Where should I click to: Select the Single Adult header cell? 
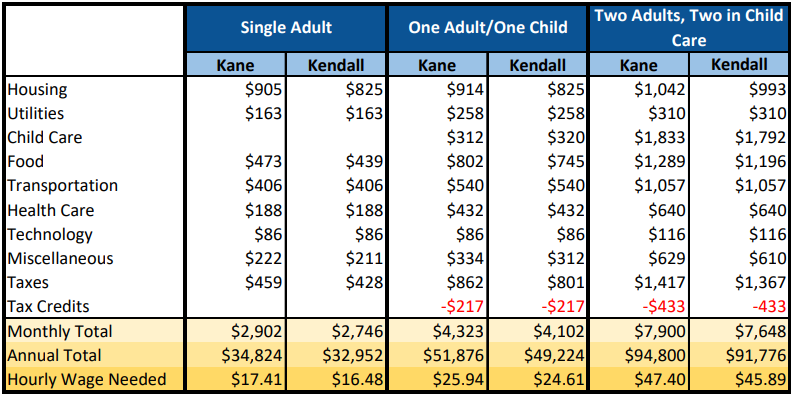[286, 28]
